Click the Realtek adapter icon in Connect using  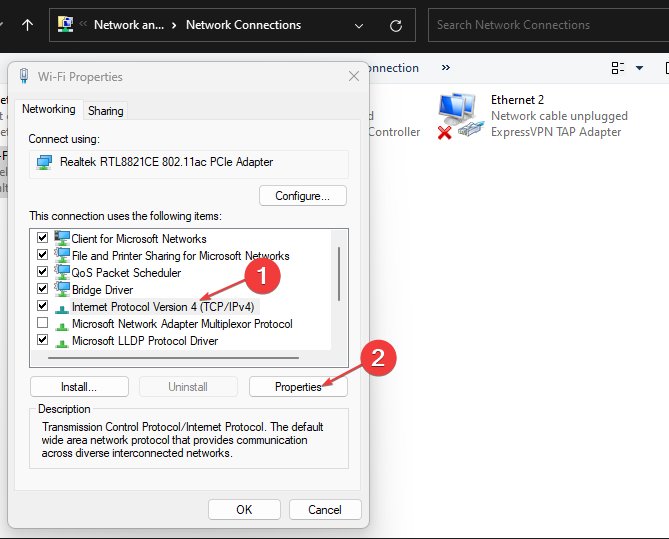pyautogui.click(x=44, y=162)
